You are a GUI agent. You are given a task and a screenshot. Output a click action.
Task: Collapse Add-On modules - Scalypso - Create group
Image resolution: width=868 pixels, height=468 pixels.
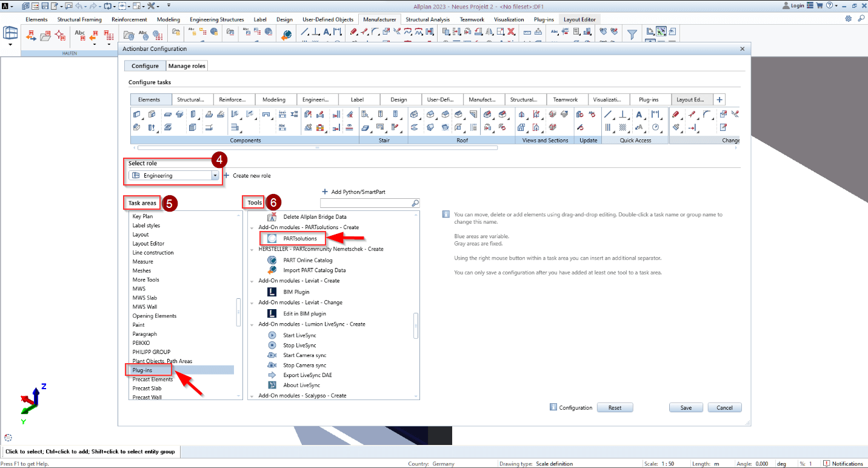point(252,396)
